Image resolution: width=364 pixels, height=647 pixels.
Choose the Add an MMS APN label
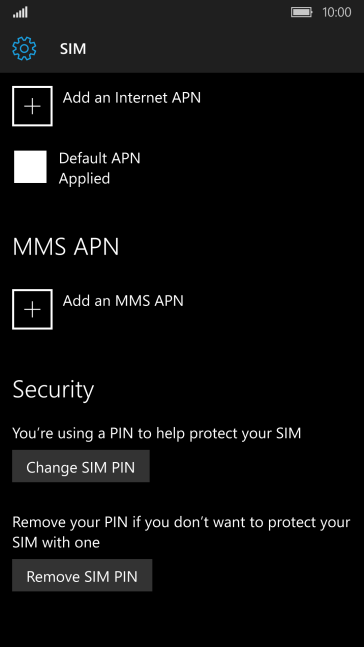click(x=123, y=301)
